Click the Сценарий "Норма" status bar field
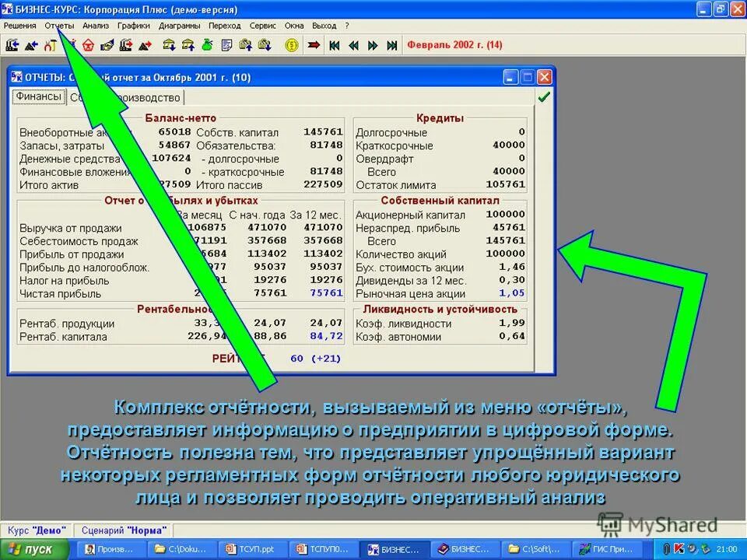The image size is (747, 560). (124, 530)
